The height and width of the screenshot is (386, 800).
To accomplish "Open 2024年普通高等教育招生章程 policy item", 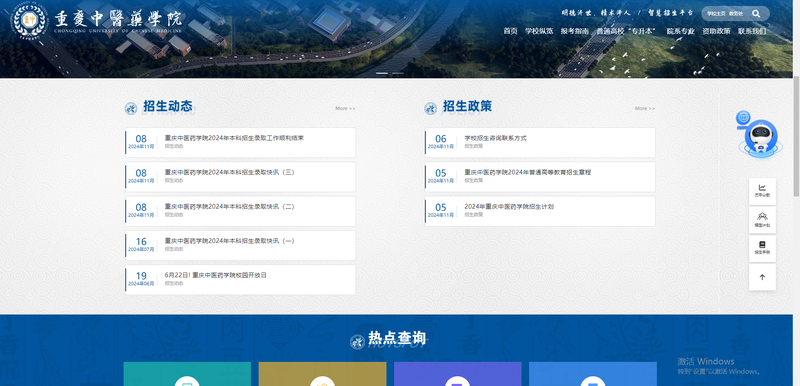I will pos(540,176).
